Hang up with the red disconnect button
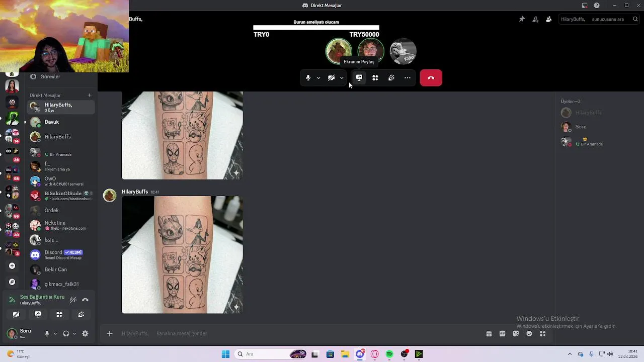 click(431, 78)
